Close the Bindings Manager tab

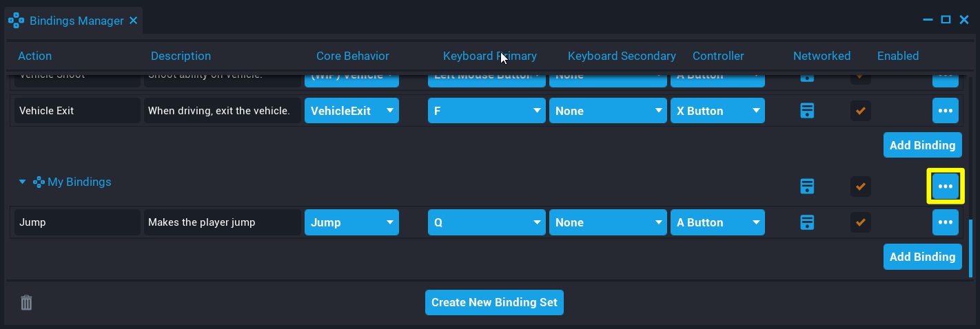133,21
